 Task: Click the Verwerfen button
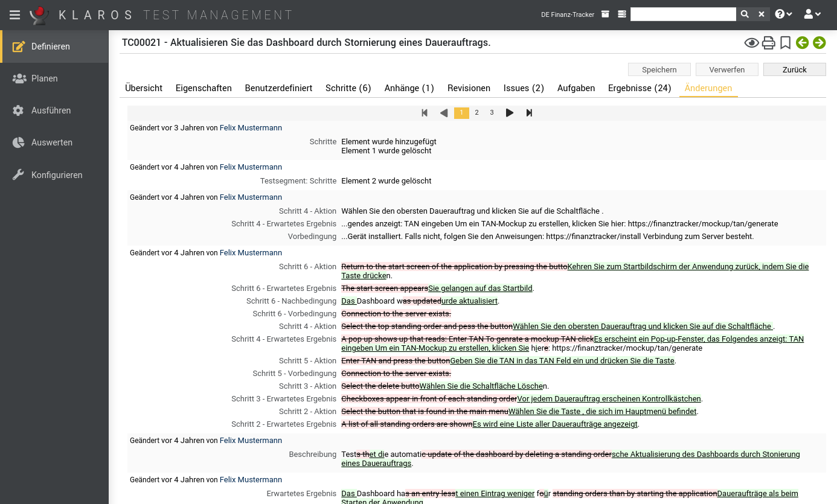(727, 69)
